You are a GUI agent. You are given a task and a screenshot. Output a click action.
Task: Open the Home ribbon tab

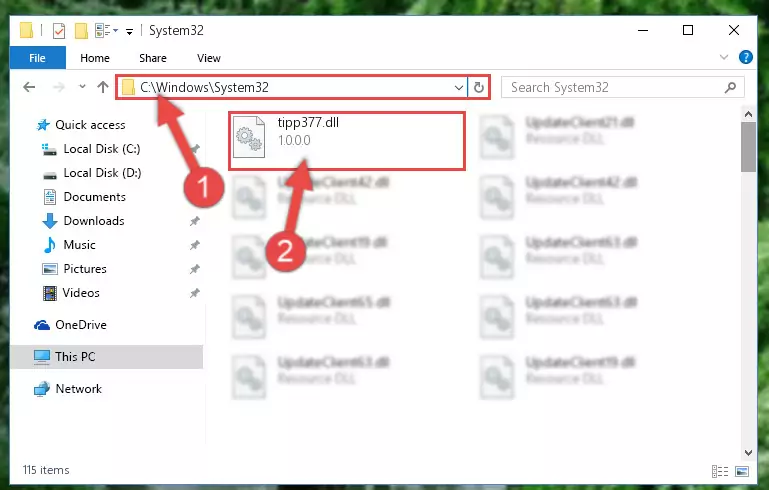tap(95, 58)
